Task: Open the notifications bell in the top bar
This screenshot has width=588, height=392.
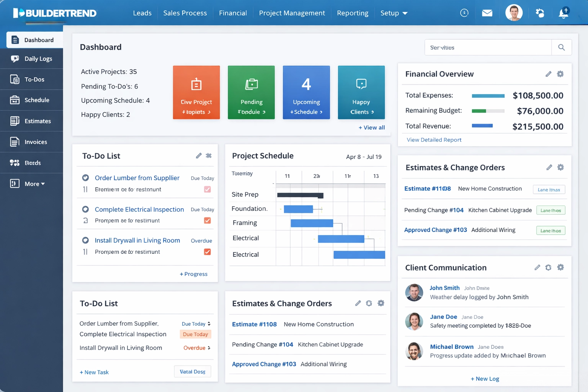Action: [x=563, y=13]
